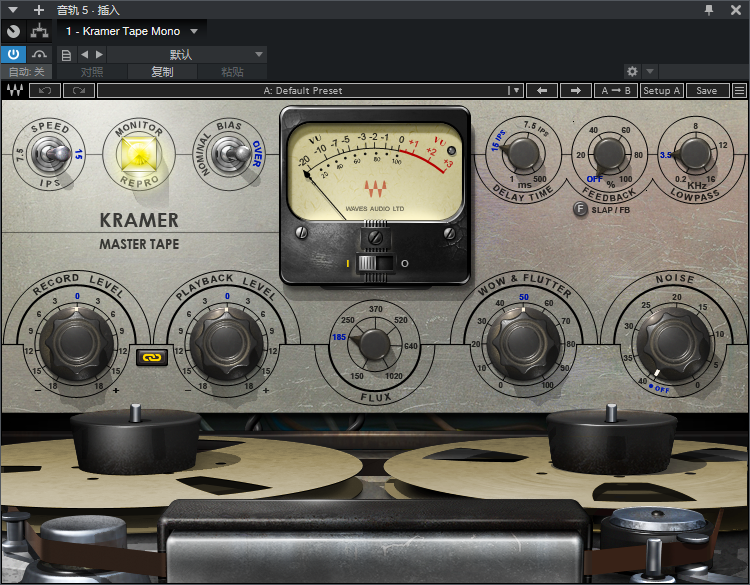Close the plugin window
750x585 pixels.
tap(736, 10)
